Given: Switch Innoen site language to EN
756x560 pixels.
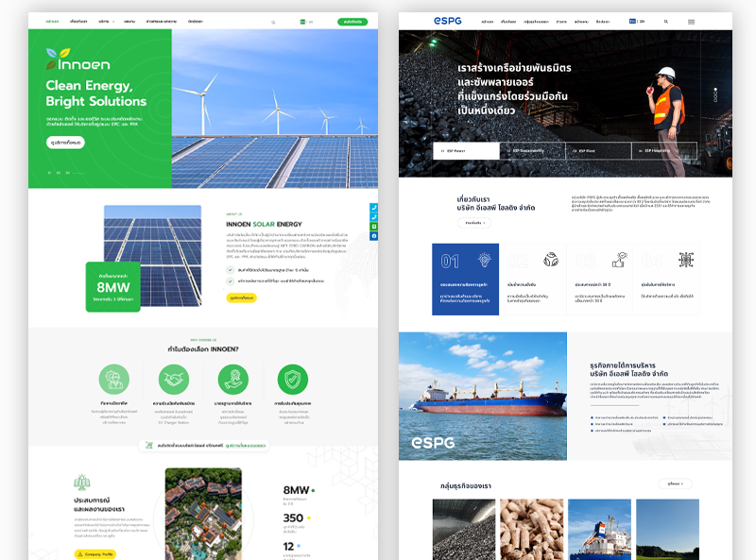Looking at the screenshot, I should tap(312, 21).
